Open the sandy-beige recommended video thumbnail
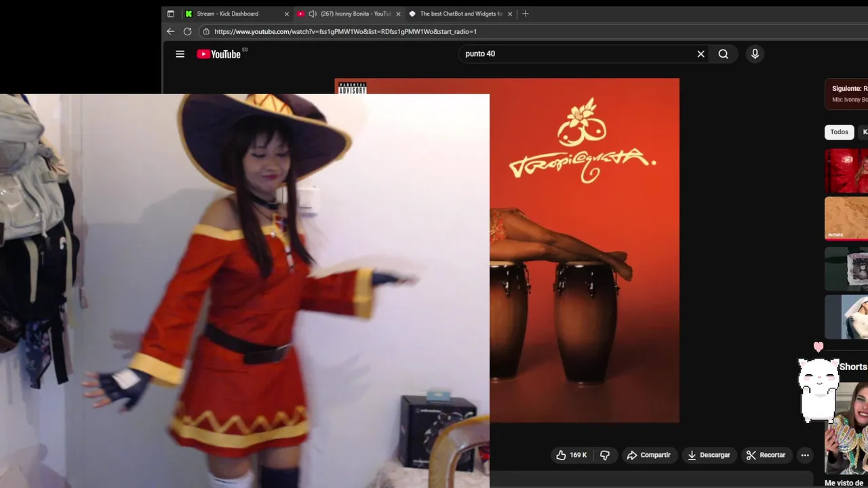 846,218
